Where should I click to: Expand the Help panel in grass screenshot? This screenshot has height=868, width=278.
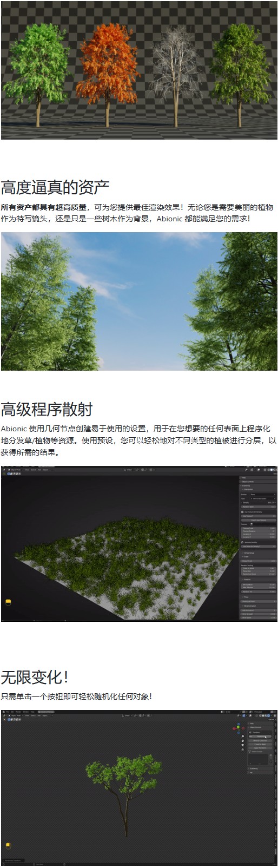point(258,478)
